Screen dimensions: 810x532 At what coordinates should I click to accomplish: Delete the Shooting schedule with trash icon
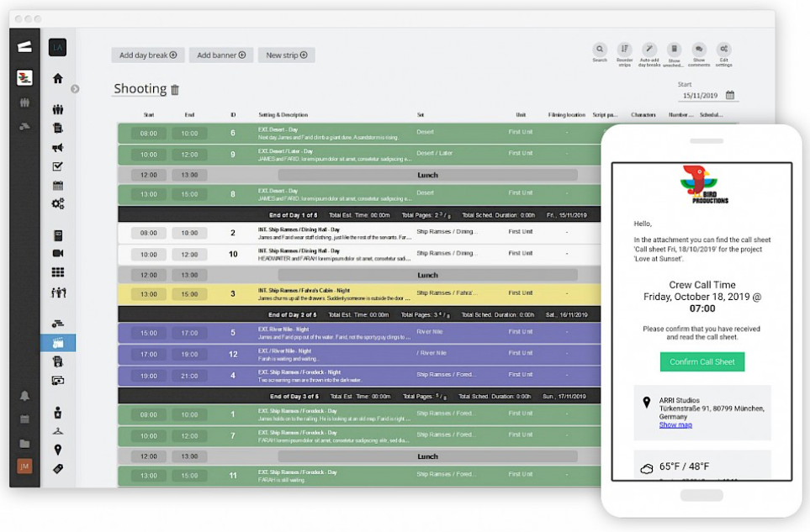(175, 90)
